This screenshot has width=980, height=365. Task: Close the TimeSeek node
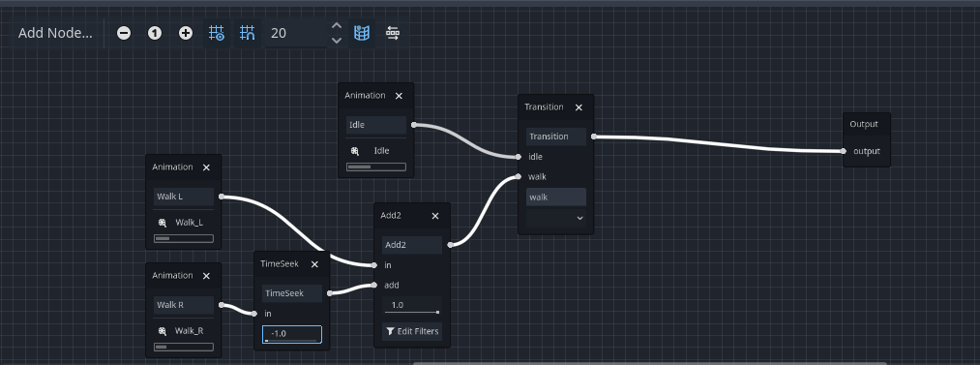[x=314, y=264]
